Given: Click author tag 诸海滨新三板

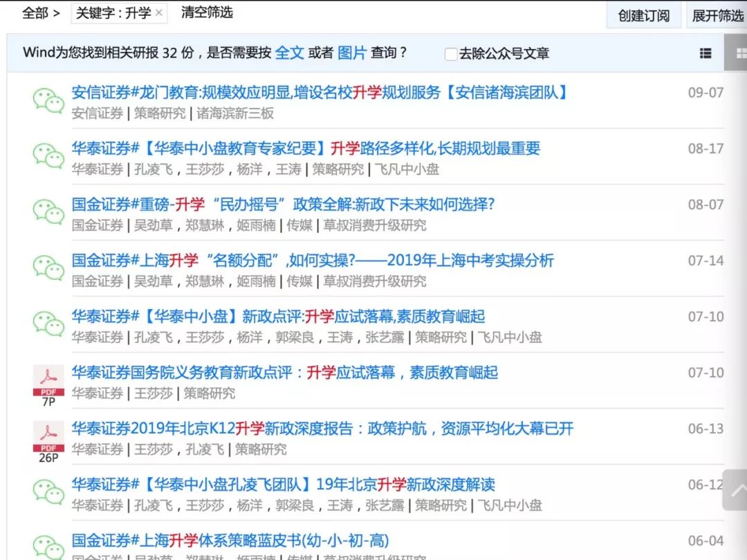Looking at the screenshot, I should (x=235, y=113).
